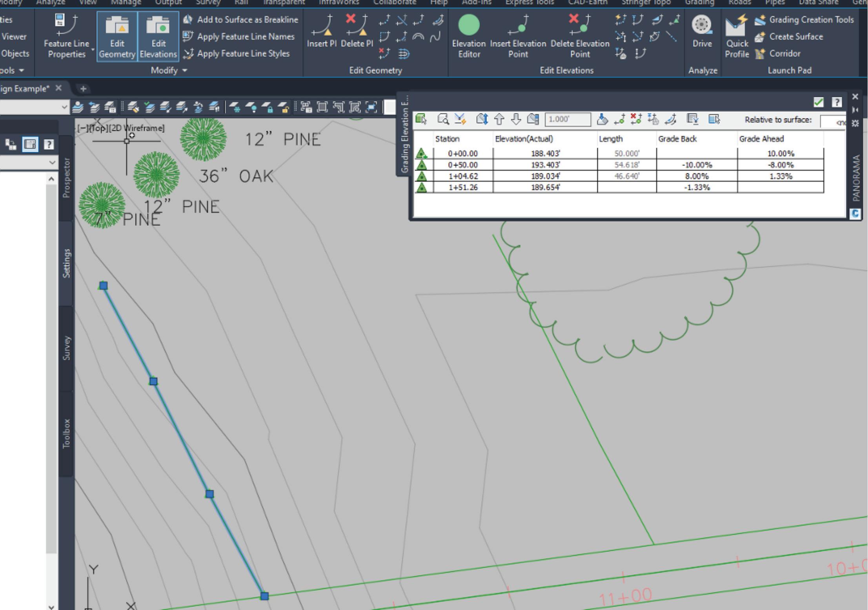The image size is (868, 610).
Task: Choose the Trim feature line tool
Action: (x=402, y=20)
